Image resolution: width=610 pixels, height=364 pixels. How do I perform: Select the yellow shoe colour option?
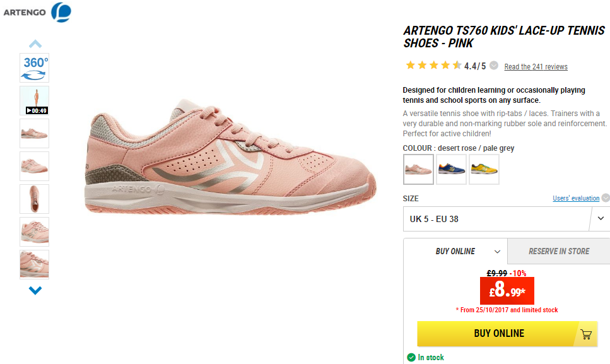click(484, 169)
